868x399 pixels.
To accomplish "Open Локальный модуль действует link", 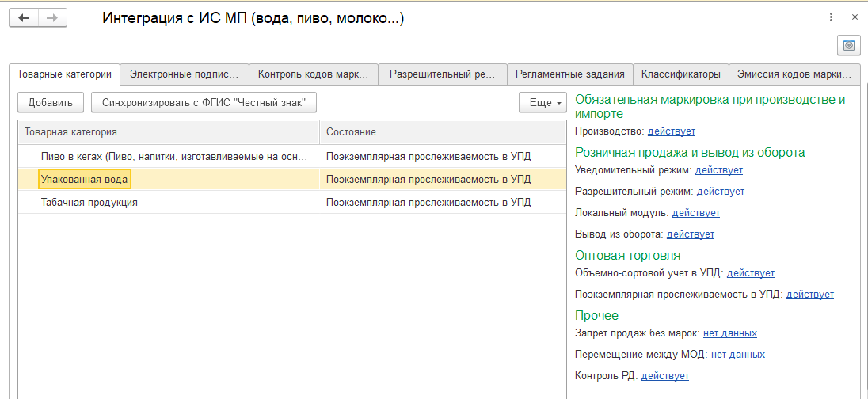I will (696, 212).
